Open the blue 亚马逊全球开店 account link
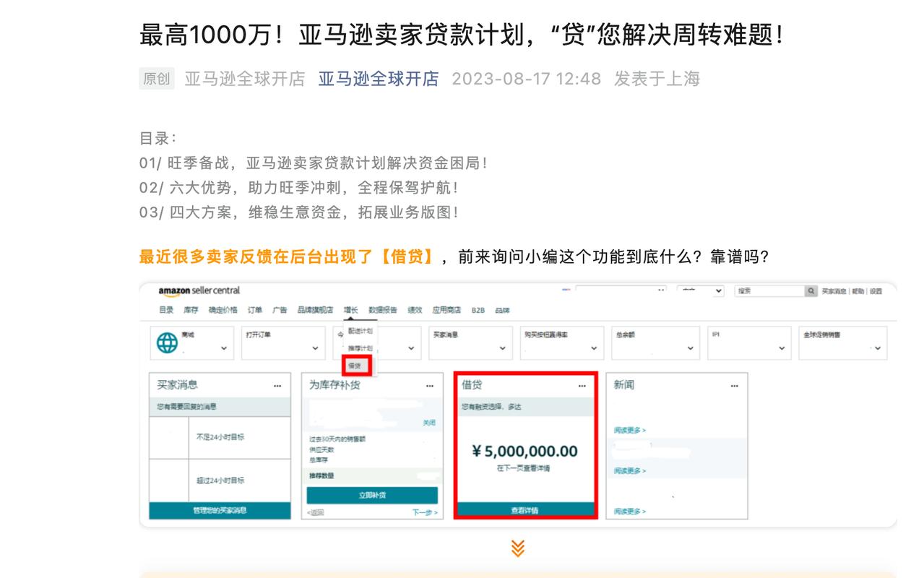This screenshot has height=578, width=924. tap(379, 79)
